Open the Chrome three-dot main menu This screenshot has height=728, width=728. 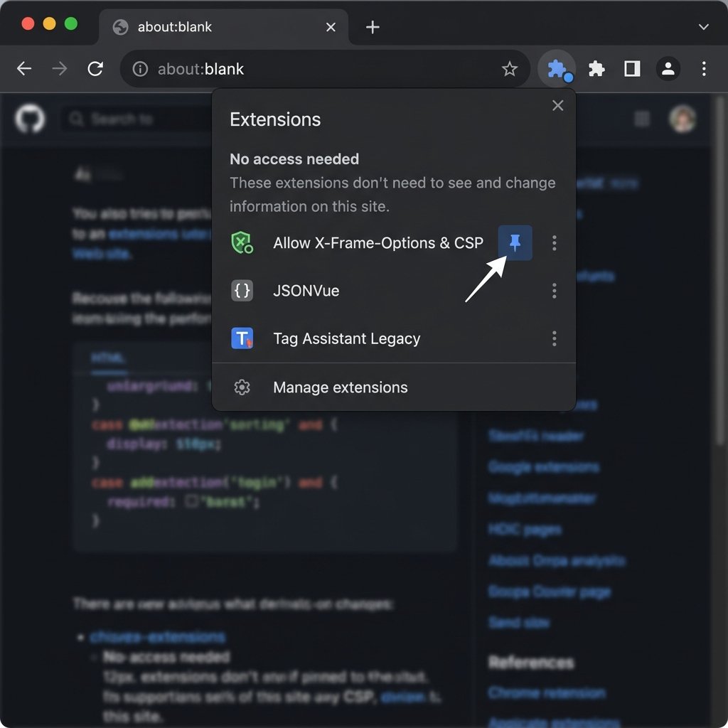pyautogui.click(x=704, y=69)
